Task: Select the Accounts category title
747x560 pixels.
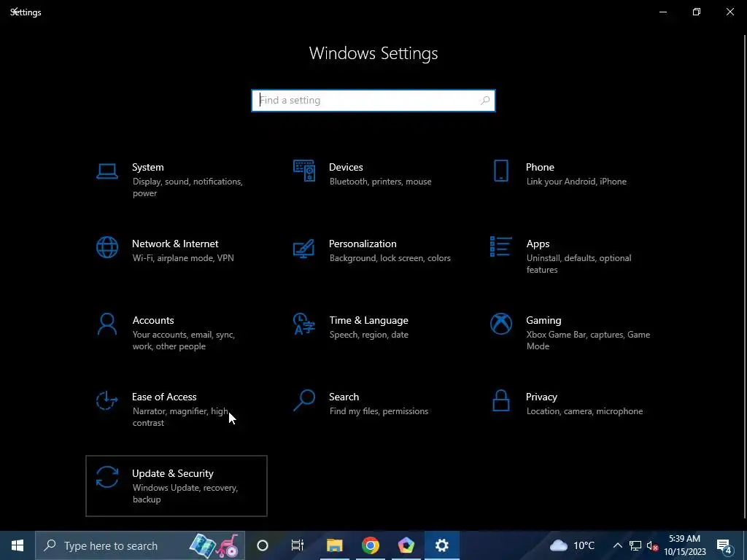Action: tap(153, 321)
